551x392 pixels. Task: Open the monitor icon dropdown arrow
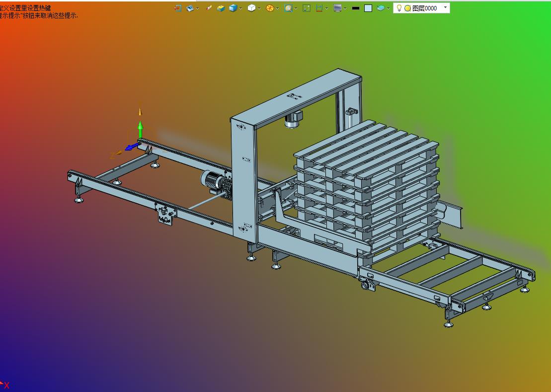[345, 8]
